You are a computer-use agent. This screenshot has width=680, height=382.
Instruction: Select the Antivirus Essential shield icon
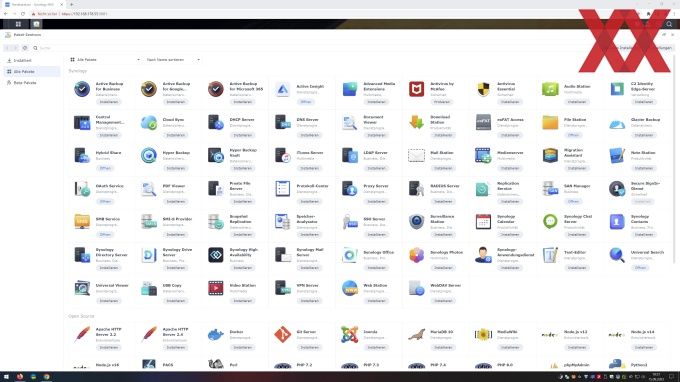(483, 89)
